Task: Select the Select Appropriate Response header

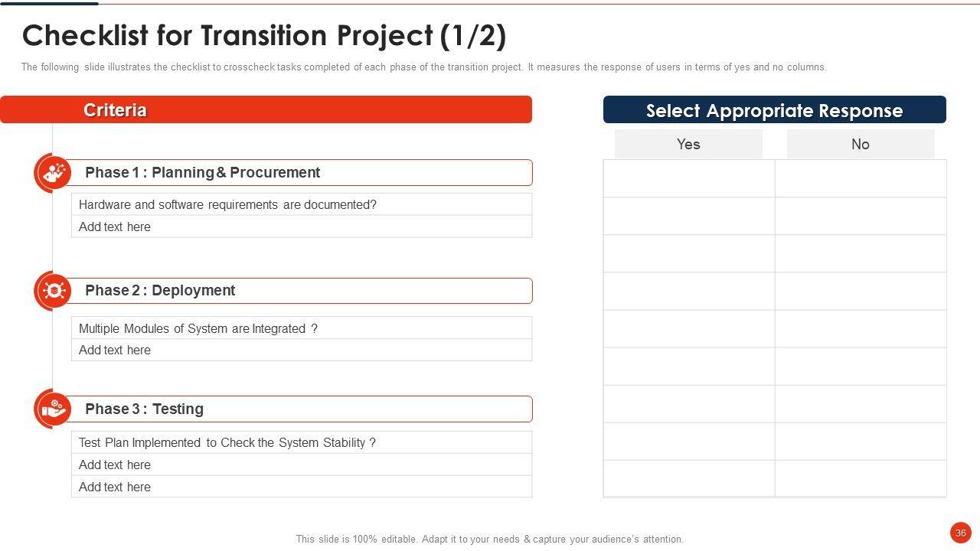Action: [x=774, y=109]
